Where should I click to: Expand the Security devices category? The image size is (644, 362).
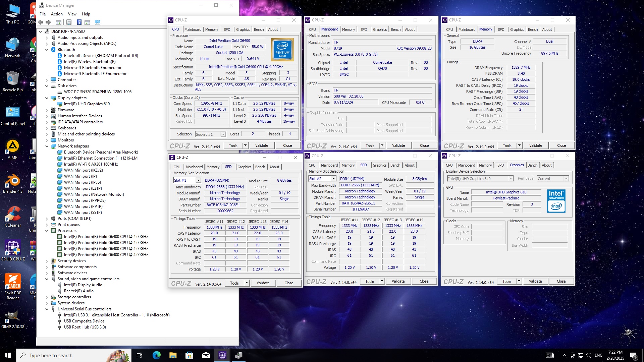47,261
